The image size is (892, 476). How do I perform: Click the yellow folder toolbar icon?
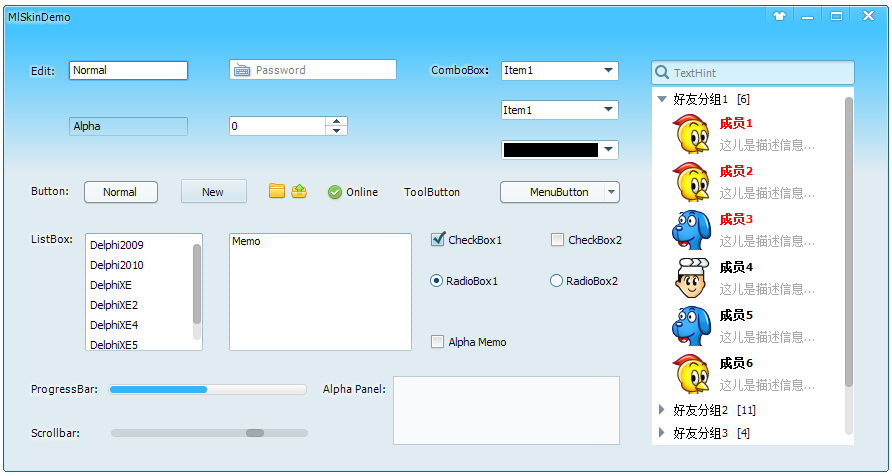click(x=277, y=191)
